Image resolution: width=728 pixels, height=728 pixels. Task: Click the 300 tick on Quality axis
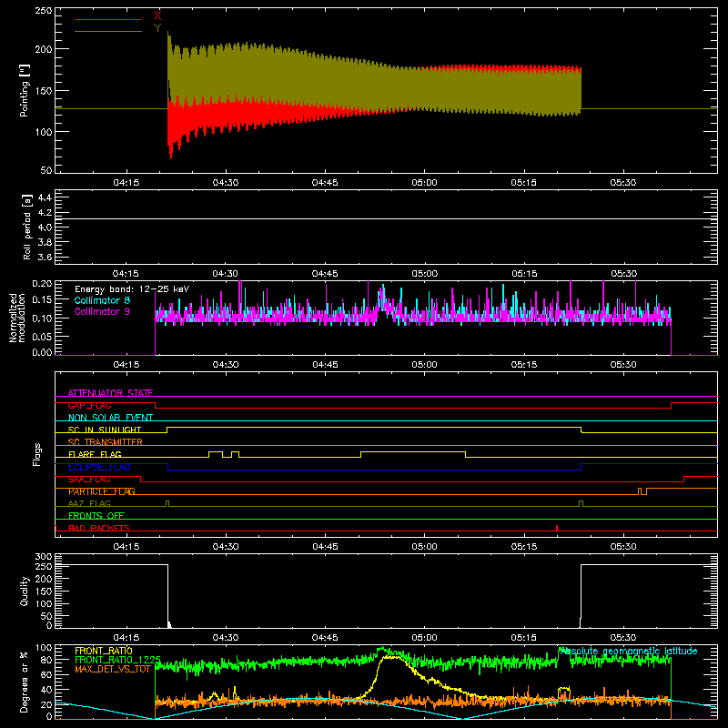44,557
